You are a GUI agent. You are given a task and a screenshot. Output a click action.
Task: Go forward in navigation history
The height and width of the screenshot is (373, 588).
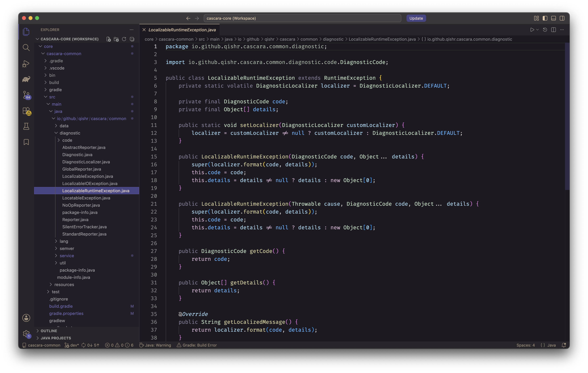coord(197,18)
